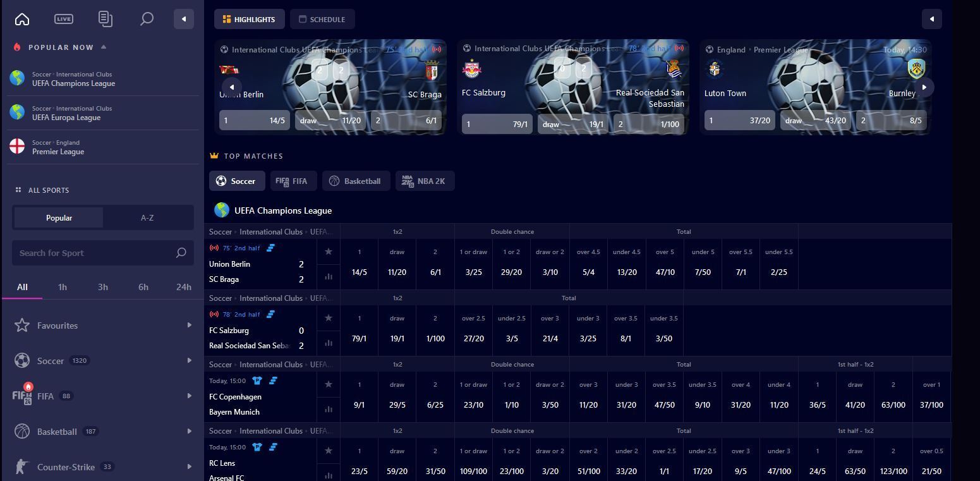This screenshot has height=481, width=980.
Task: Filter events to next 1h
Action: point(63,287)
